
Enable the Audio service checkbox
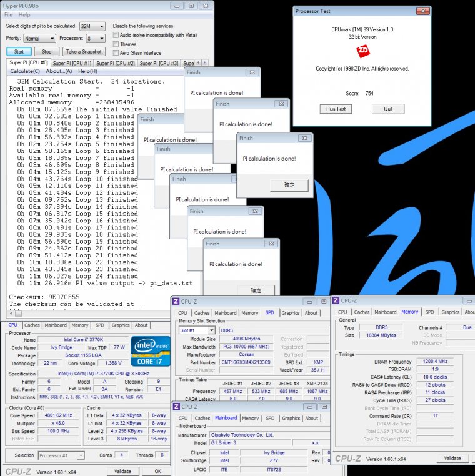point(116,35)
